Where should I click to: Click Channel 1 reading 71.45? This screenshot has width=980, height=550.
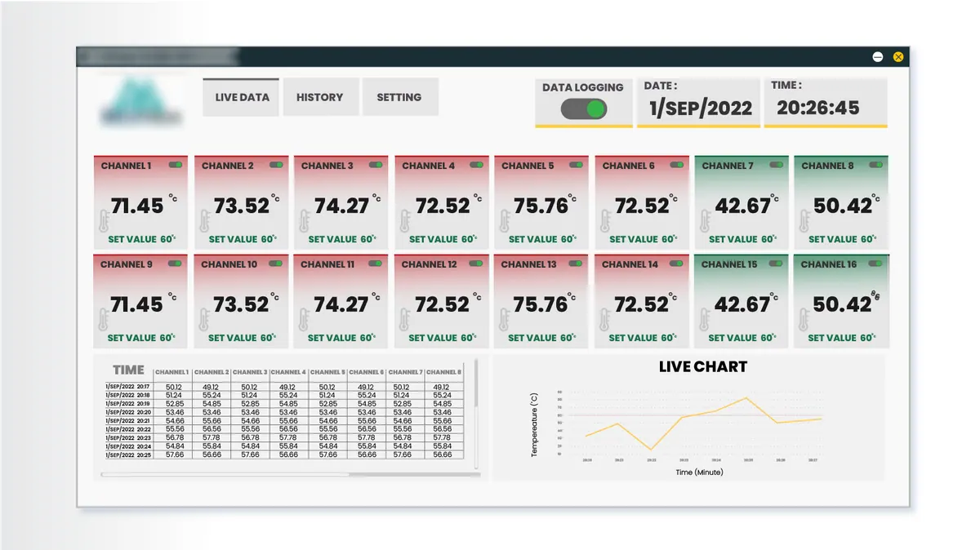[137, 206]
